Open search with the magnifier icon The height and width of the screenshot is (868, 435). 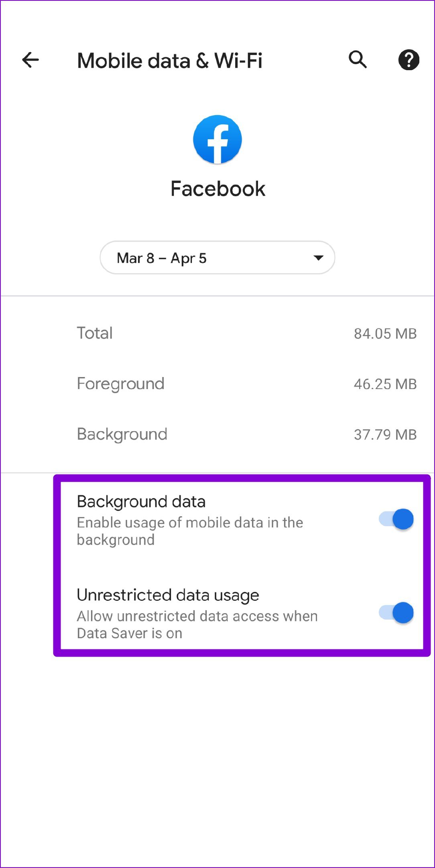click(358, 60)
